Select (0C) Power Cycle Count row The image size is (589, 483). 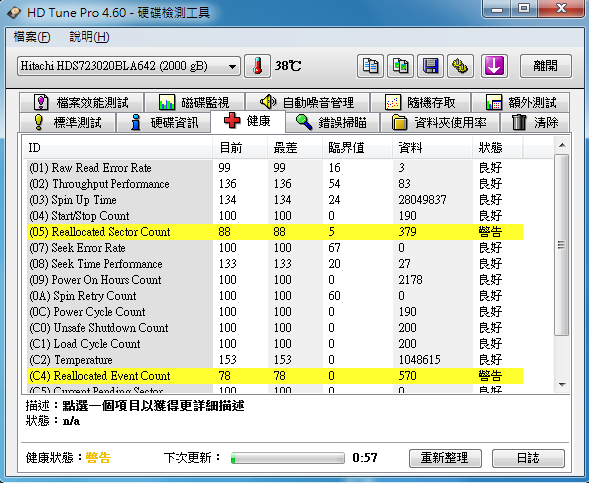tap(275, 312)
